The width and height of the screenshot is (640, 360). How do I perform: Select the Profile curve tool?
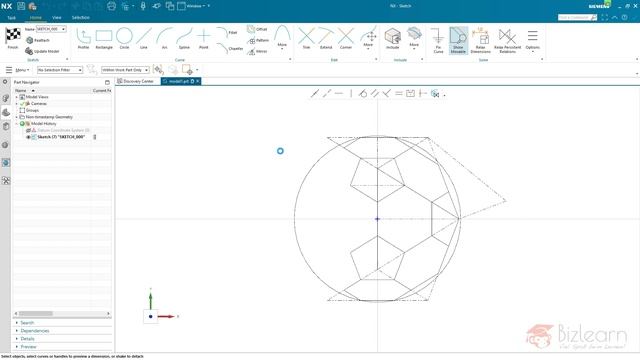click(x=83, y=39)
